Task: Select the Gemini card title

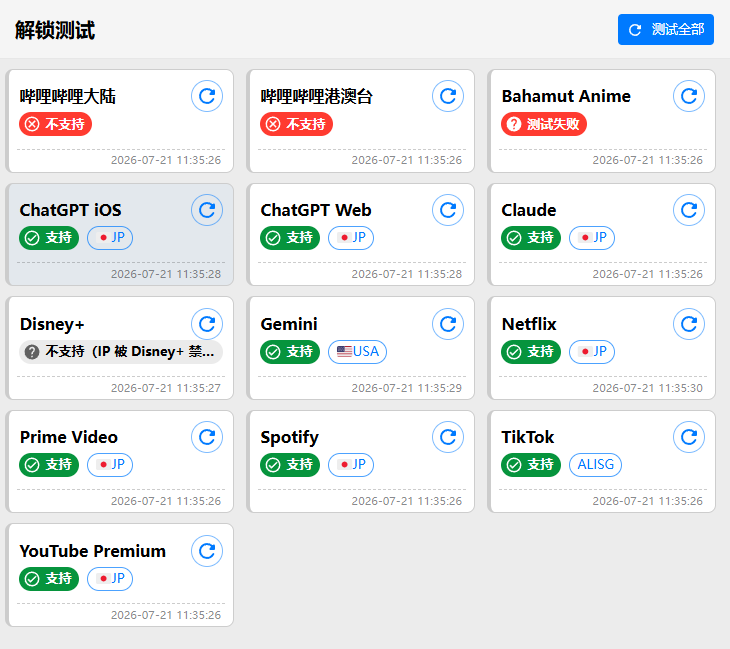Action: [x=289, y=324]
